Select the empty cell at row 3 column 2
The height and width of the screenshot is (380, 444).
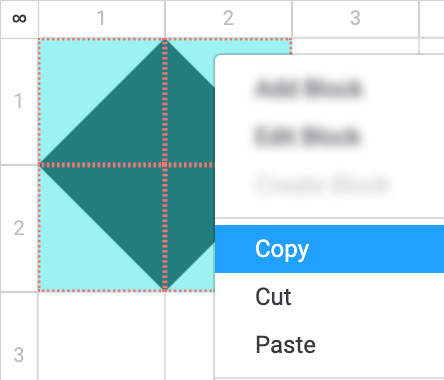pyautogui.click(x=190, y=336)
